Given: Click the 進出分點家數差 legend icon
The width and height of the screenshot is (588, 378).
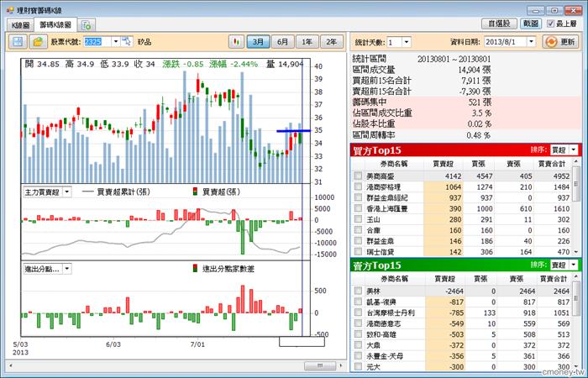Looking at the screenshot, I should [x=195, y=268].
